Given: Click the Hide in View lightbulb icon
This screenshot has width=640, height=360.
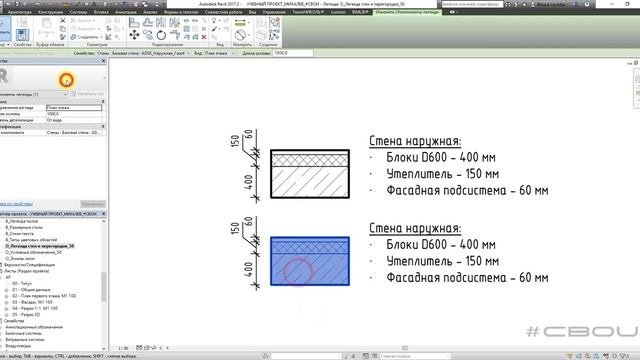Looking at the screenshot, I should click(214, 21).
